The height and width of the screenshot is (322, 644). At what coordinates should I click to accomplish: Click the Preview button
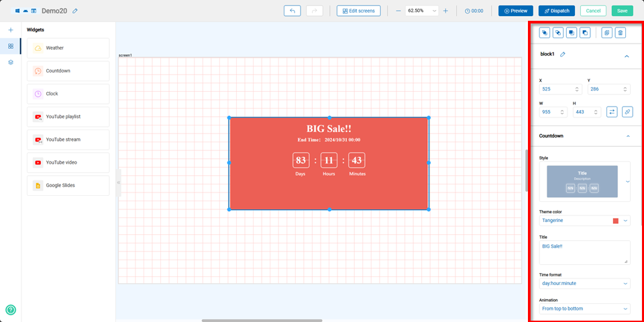point(515,11)
